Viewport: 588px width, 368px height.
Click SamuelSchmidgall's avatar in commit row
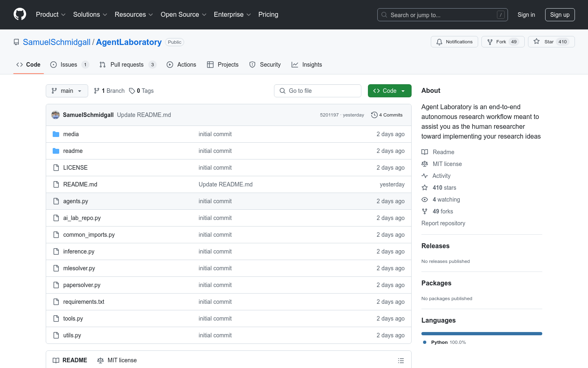56,115
